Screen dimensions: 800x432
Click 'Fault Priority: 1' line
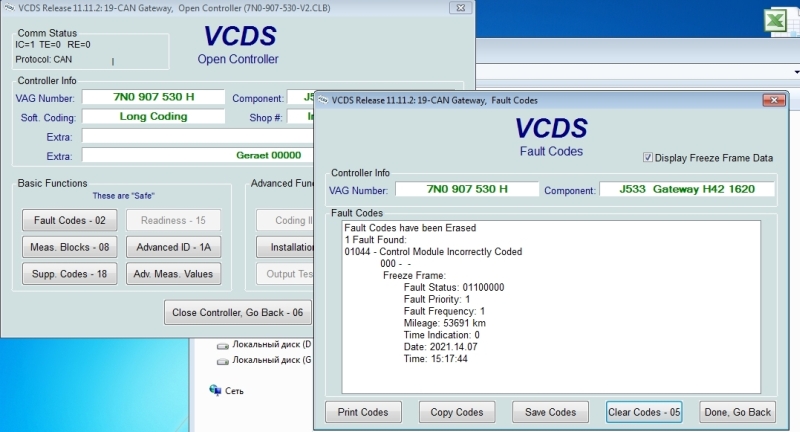437,299
